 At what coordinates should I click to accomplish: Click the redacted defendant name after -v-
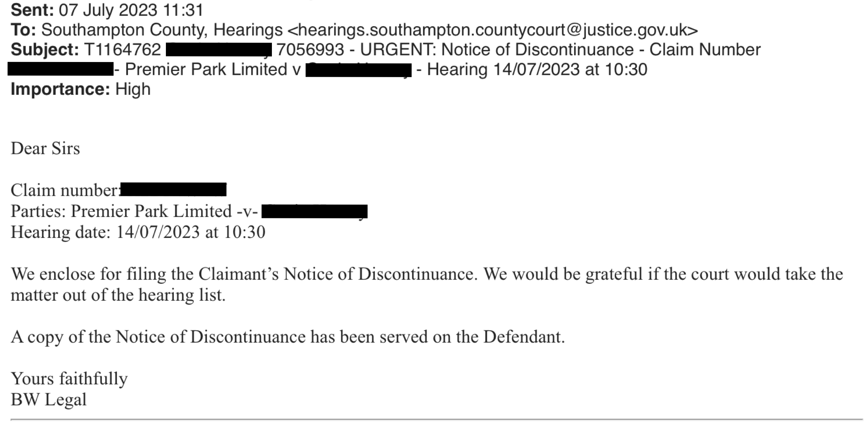(x=315, y=211)
